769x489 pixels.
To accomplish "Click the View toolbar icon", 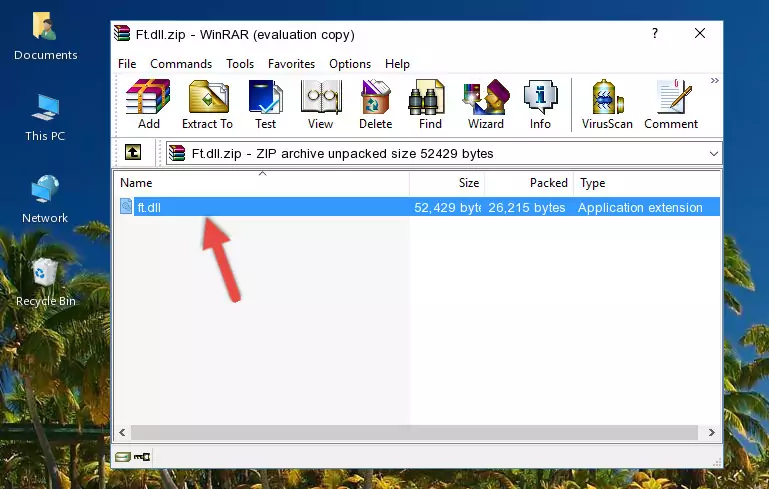I will pyautogui.click(x=321, y=104).
